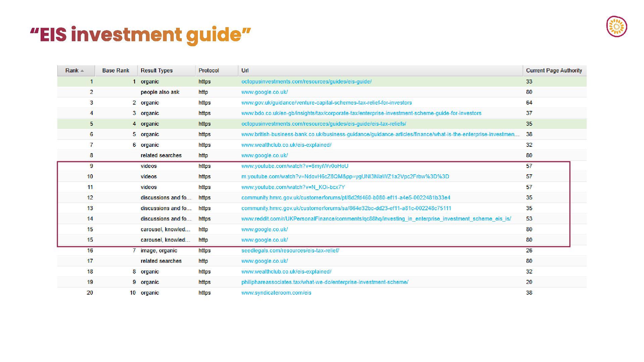The image size is (644, 362).
Task: Select 'related searches' cell in rank 17
Action: (161, 261)
